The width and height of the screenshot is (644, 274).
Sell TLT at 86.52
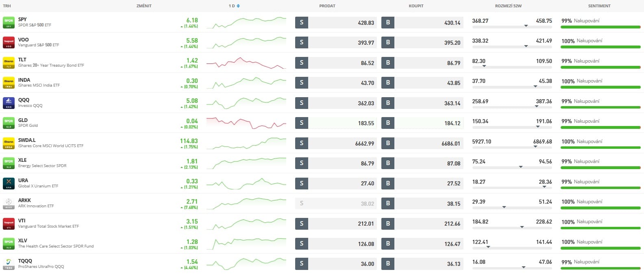(336, 63)
